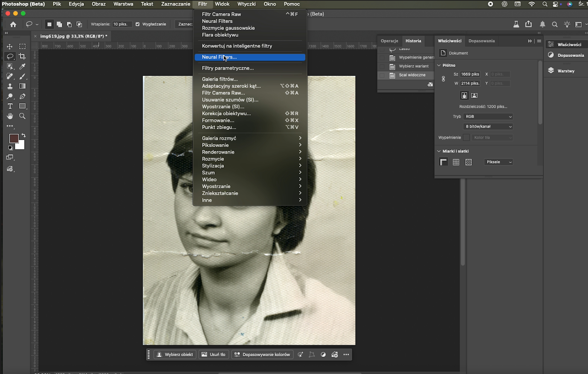Open the 8 bitów/kanał dropdown
The image size is (588, 374).
488,126
